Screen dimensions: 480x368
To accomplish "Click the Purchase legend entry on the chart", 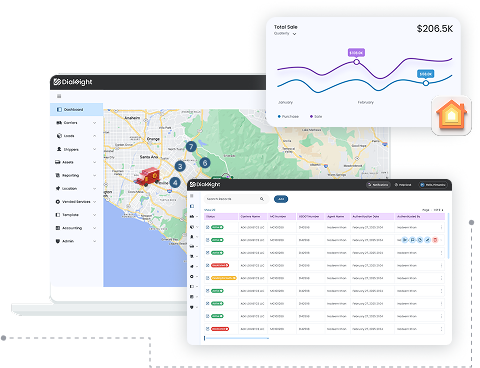I will point(288,116).
